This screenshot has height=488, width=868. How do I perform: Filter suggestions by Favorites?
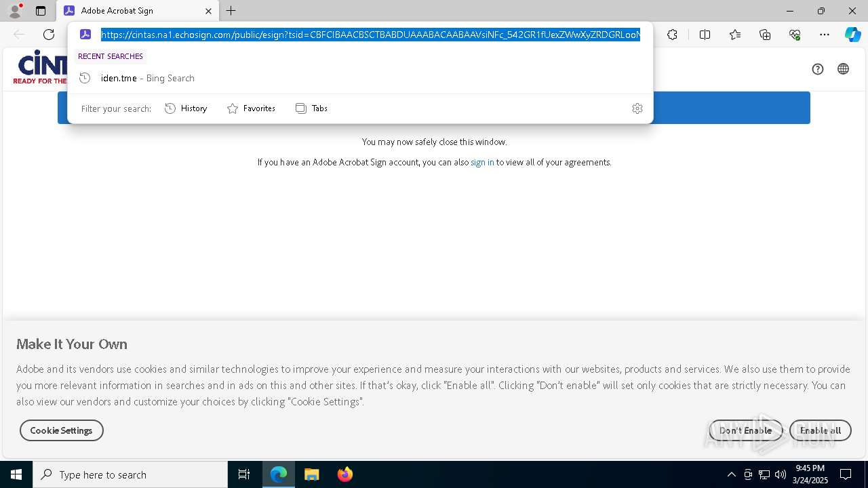click(251, 108)
